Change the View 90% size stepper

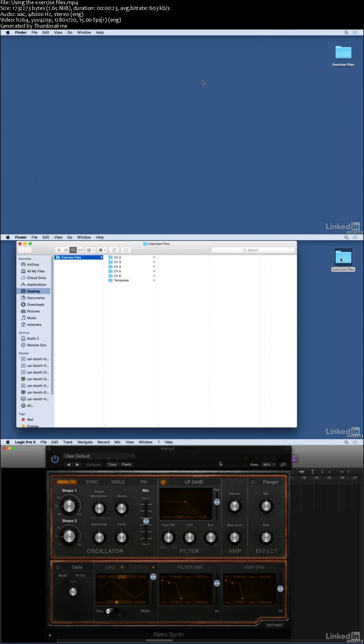point(269,464)
